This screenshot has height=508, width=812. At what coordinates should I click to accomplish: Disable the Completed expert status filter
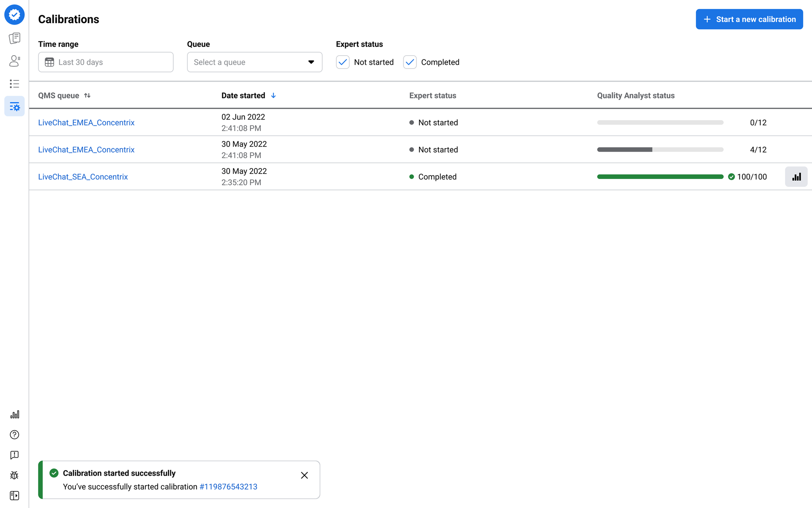(410, 62)
